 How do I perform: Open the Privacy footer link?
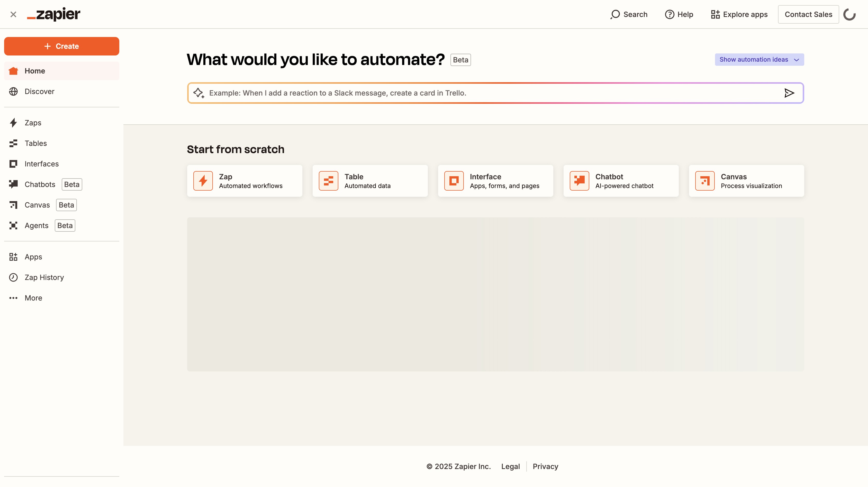[x=545, y=466]
